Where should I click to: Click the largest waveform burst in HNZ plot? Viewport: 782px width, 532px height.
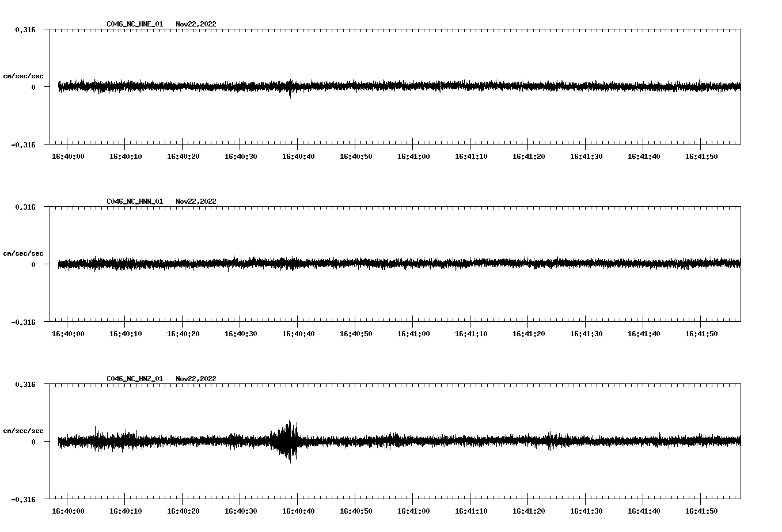tap(288, 441)
